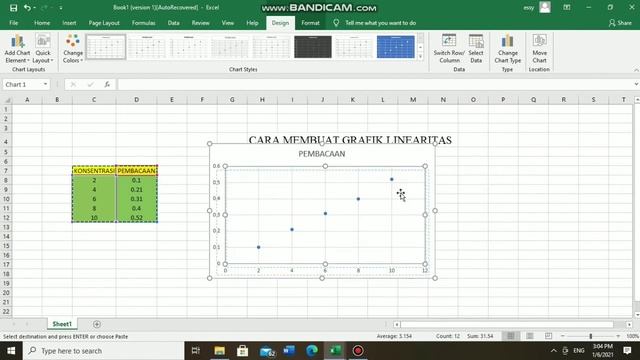Image resolution: width=640 pixels, height=360 pixels.
Task: Open the File tab
Action: 13,23
